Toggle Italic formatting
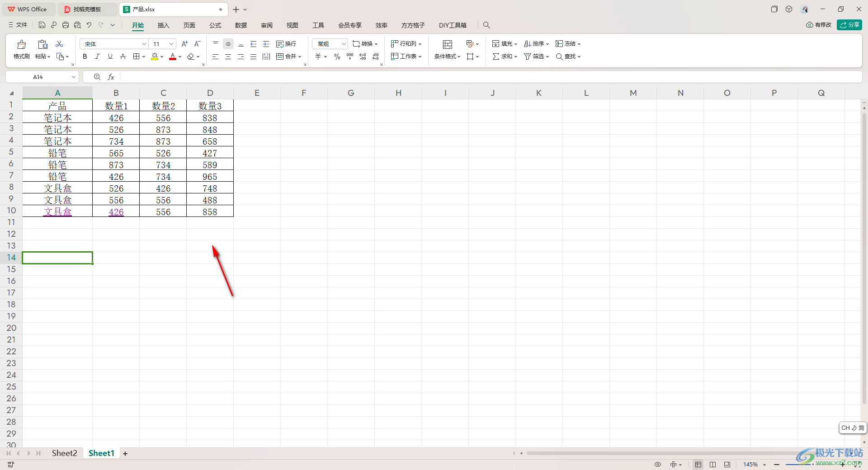 [x=97, y=56]
